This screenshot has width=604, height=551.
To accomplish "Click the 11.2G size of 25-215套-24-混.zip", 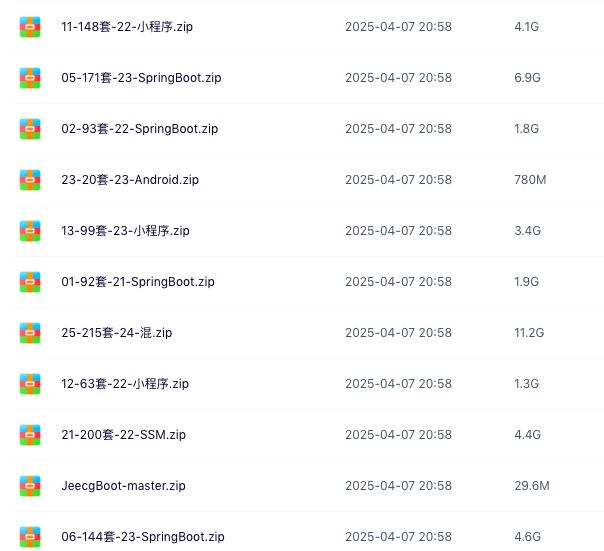I will coord(529,333).
